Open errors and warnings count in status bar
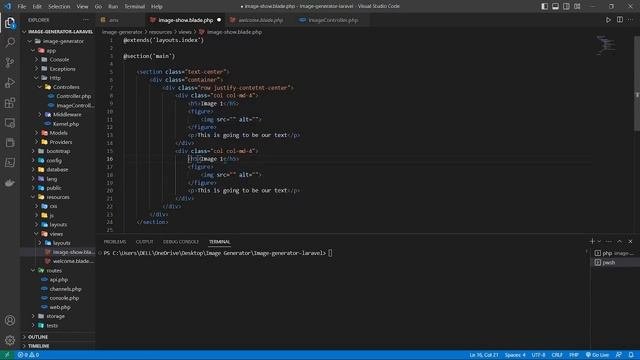 pos(28,355)
